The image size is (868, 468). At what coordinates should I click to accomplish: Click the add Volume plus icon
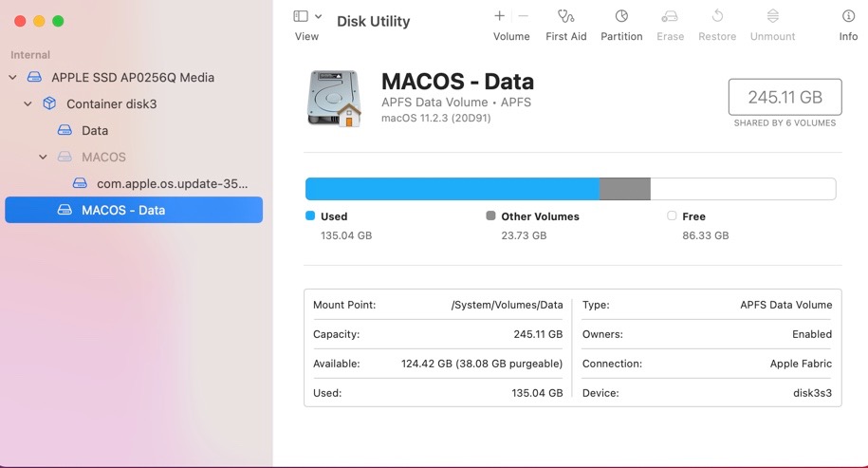tap(499, 16)
